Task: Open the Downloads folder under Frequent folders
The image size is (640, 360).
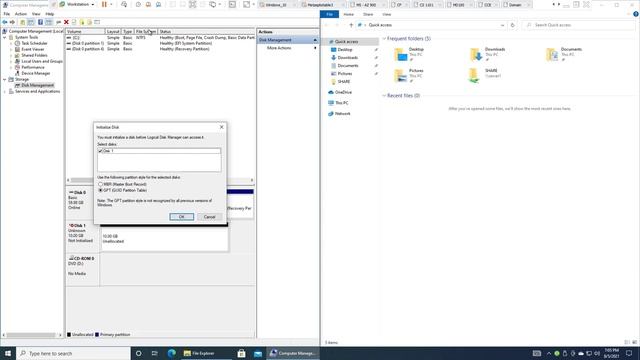Action: click(x=488, y=54)
